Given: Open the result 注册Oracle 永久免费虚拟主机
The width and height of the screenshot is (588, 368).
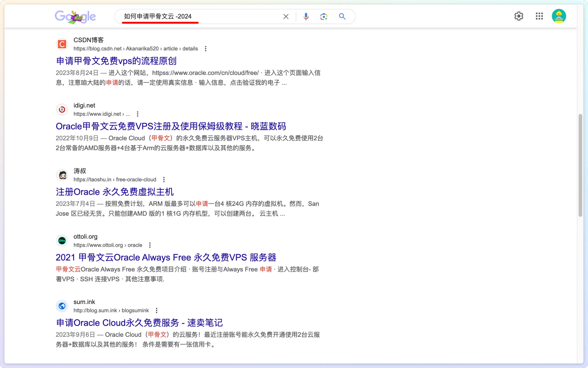Looking at the screenshot, I should pos(114,192).
